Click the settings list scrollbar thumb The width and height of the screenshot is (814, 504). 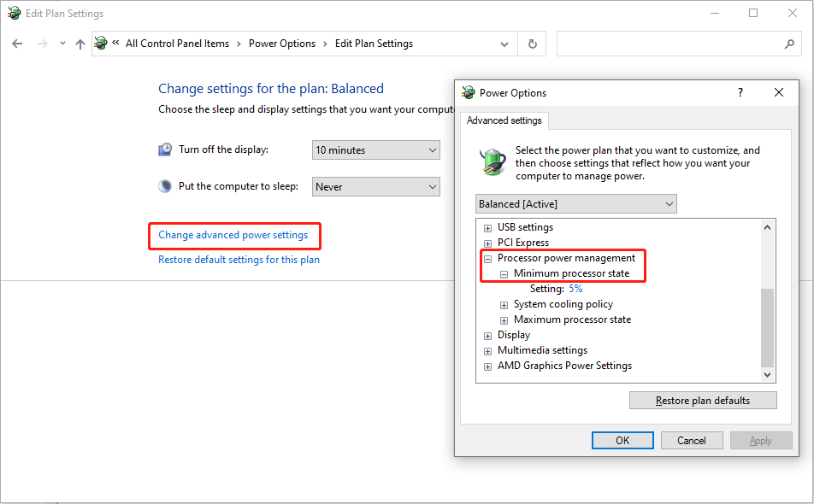click(767, 327)
